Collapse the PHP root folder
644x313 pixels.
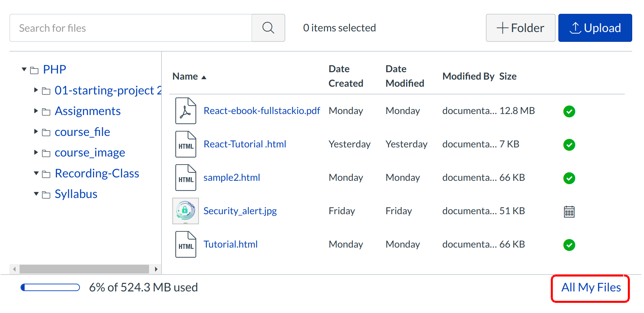(24, 69)
